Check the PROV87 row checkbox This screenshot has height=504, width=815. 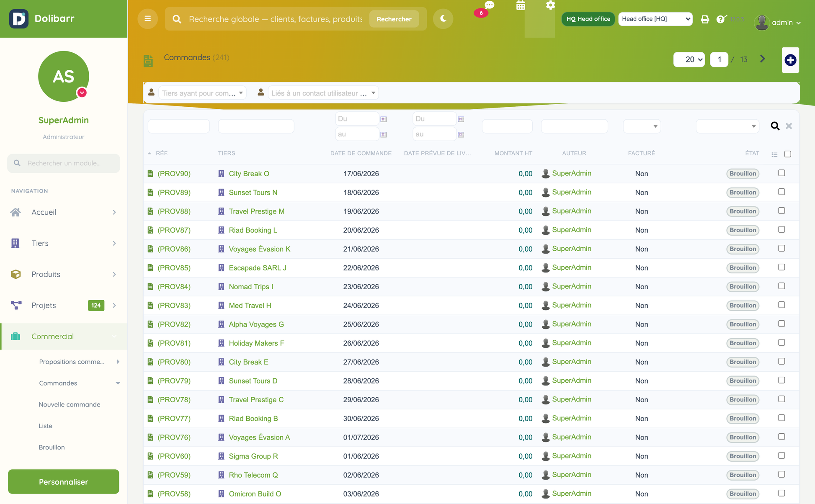[x=781, y=229]
